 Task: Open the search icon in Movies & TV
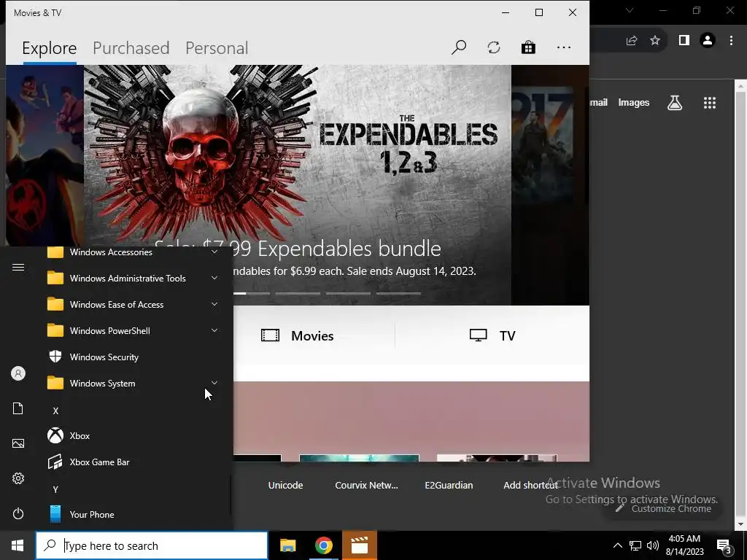458,47
